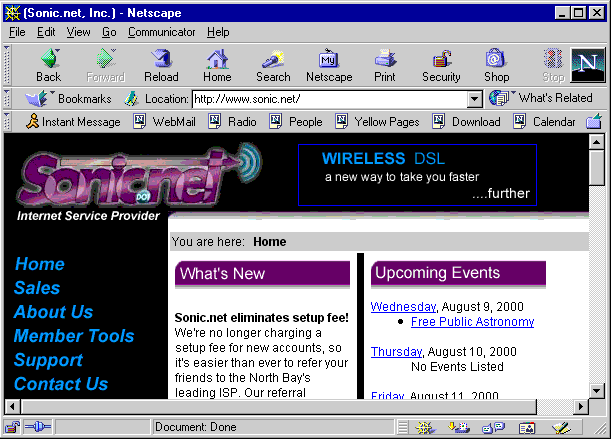Open the Free Public Astronomy link
Viewport: 611px width, 439px height.
[472, 322]
